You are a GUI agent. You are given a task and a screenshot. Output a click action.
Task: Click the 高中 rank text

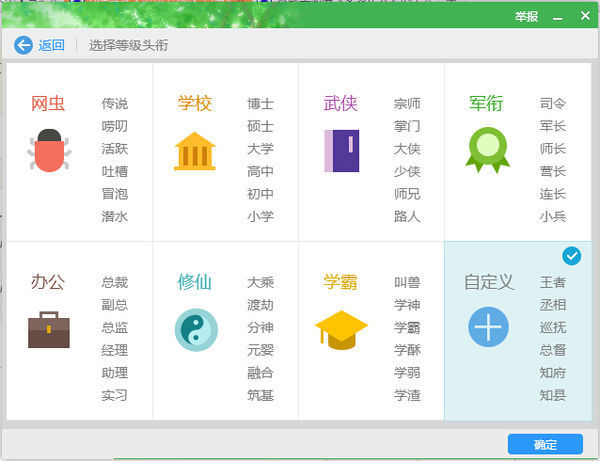coord(261,171)
